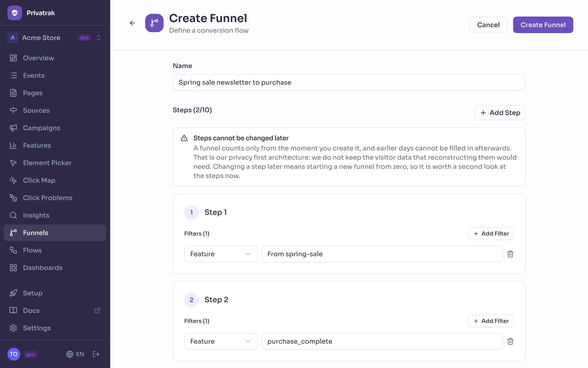Click the From spring-sale value field

coord(382,254)
